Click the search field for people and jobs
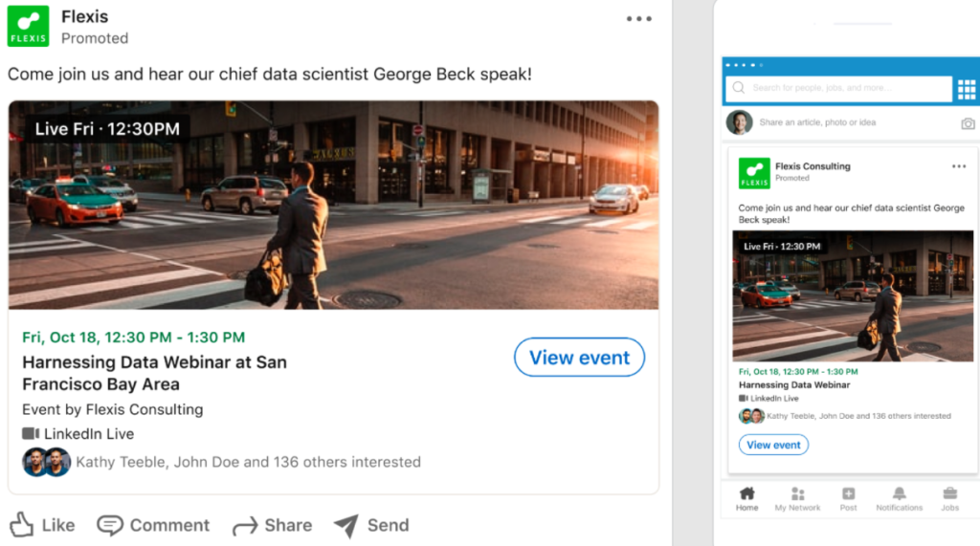The image size is (980, 546). point(837,88)
